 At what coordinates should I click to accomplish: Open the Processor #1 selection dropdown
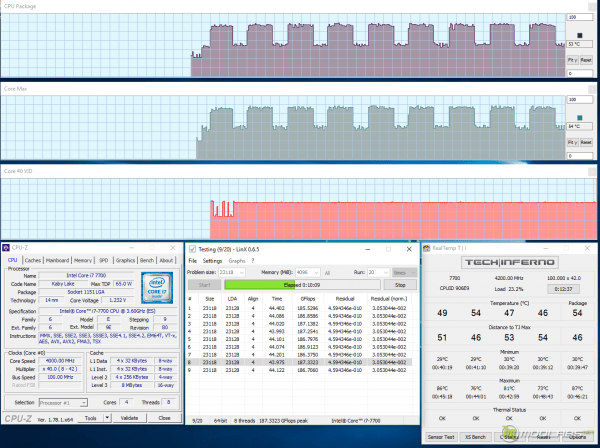[x=63, y=403]
